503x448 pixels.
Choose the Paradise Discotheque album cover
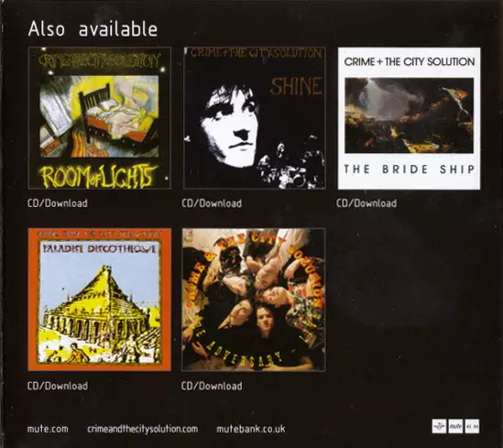(100, 300)
